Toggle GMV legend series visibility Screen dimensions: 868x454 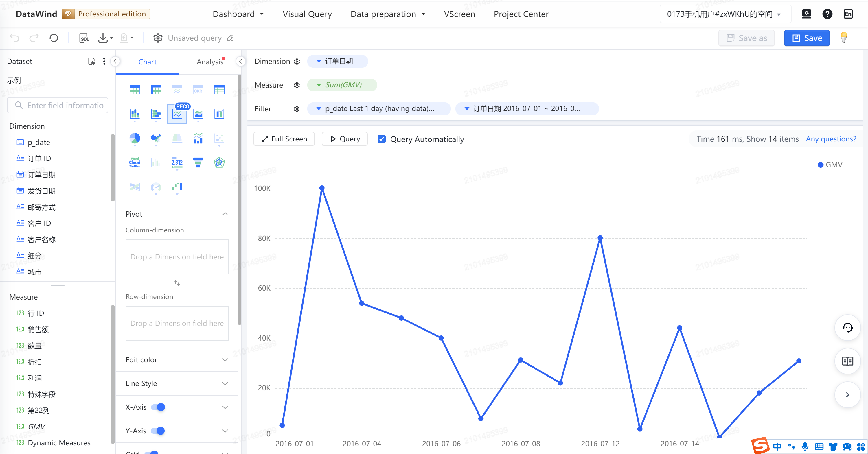point(830,165)
